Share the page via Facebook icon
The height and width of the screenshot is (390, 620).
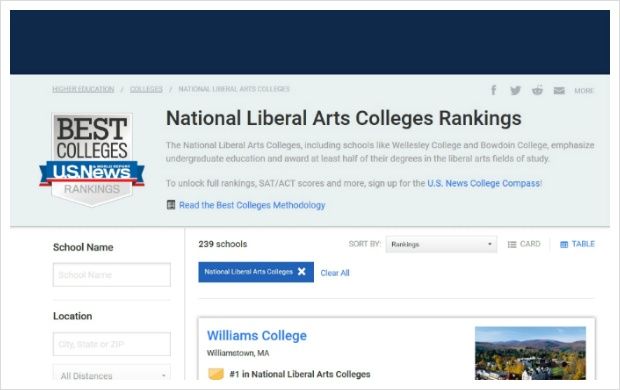493,90
